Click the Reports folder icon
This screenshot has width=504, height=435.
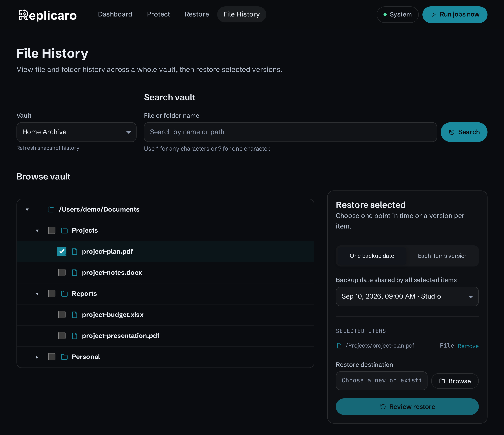(64, 294)
